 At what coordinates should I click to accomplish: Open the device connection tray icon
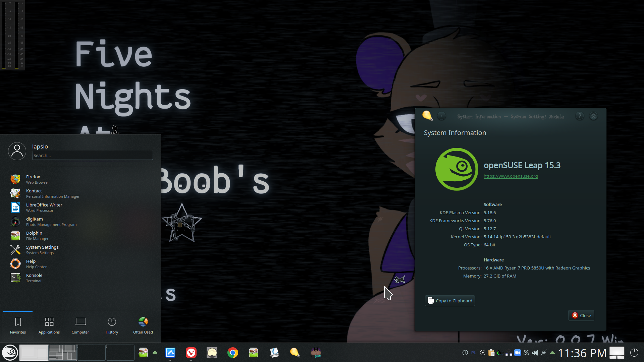coord(544,353)
